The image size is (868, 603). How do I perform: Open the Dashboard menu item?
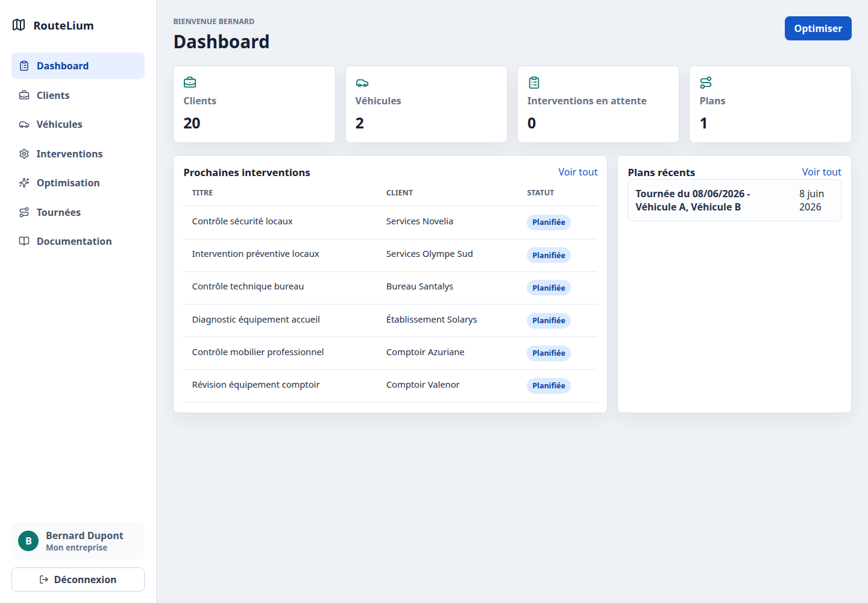tap(78, 66)
